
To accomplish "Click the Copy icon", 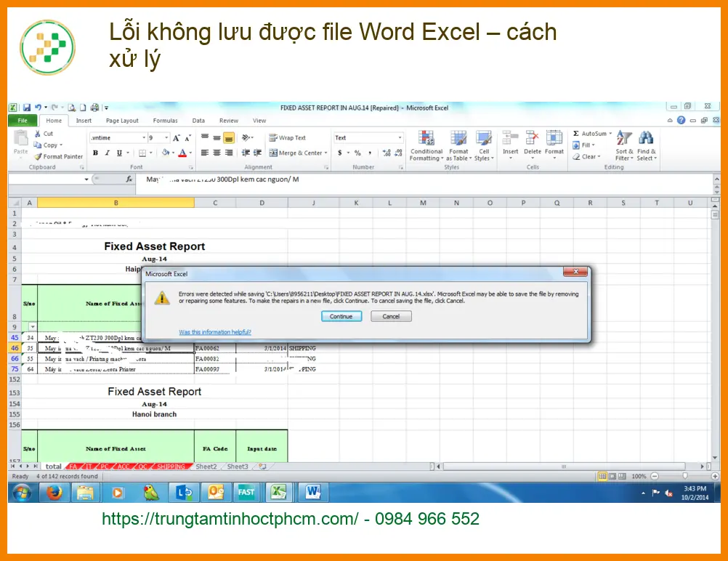I will [38, 145].
